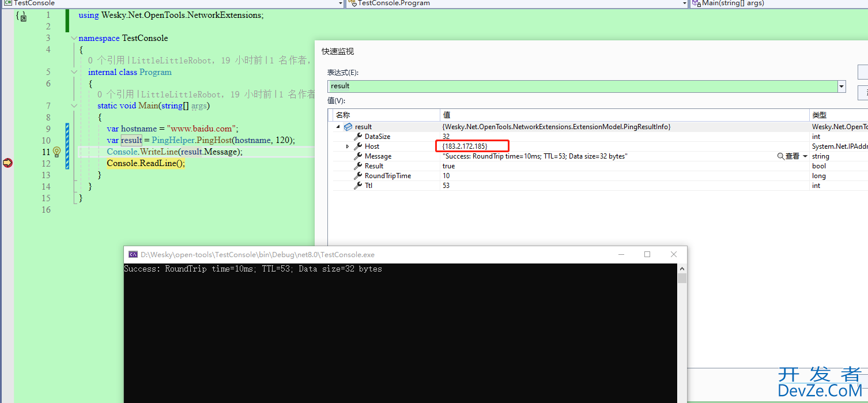
Task: Click line number 9 in the editor margin
Action: click(48, 129)
